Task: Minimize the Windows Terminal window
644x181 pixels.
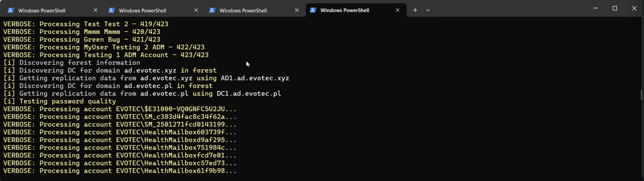Action: (x=595, y=8)
